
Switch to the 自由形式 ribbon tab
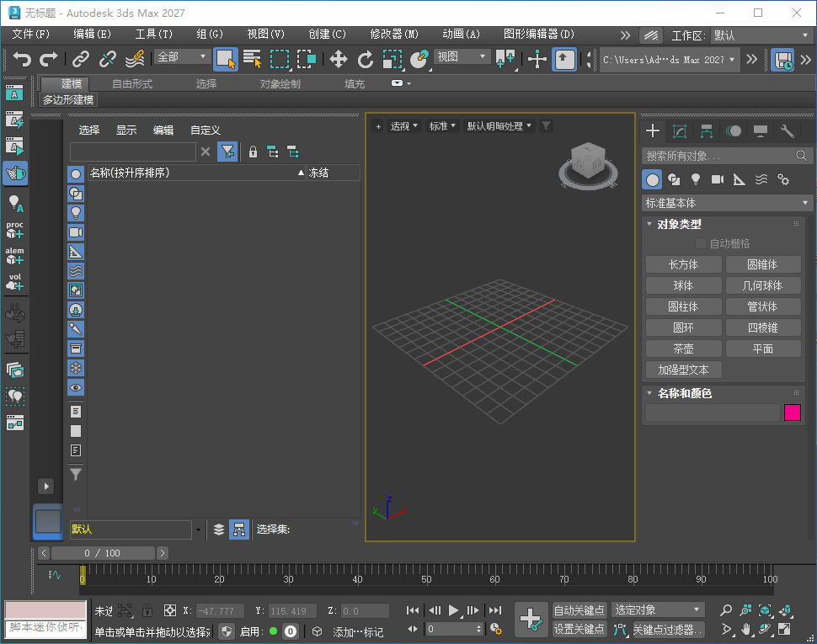[132, 84]
